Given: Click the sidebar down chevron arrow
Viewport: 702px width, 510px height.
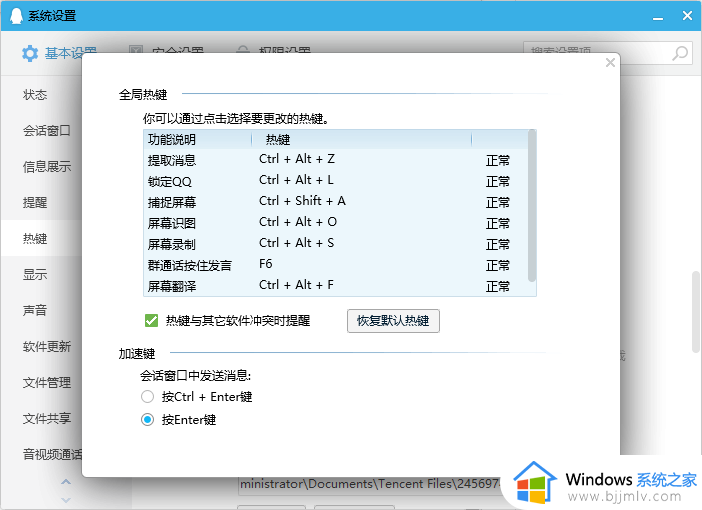Looking at the screenshot, I should click(66, 499).
